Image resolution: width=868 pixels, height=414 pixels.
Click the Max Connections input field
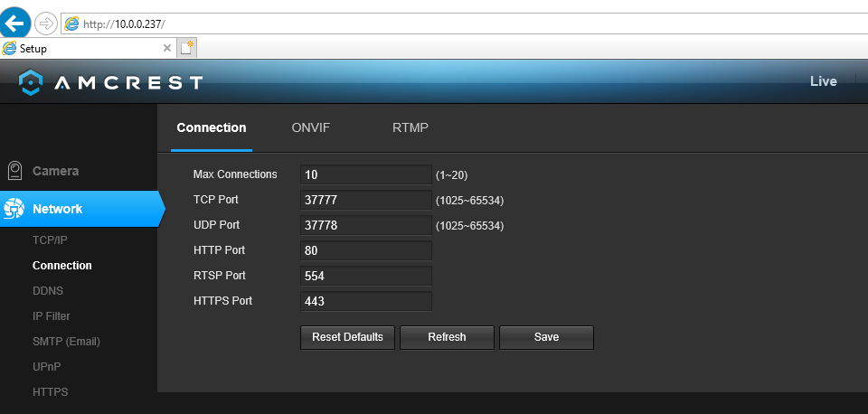(x=366, y=174)
